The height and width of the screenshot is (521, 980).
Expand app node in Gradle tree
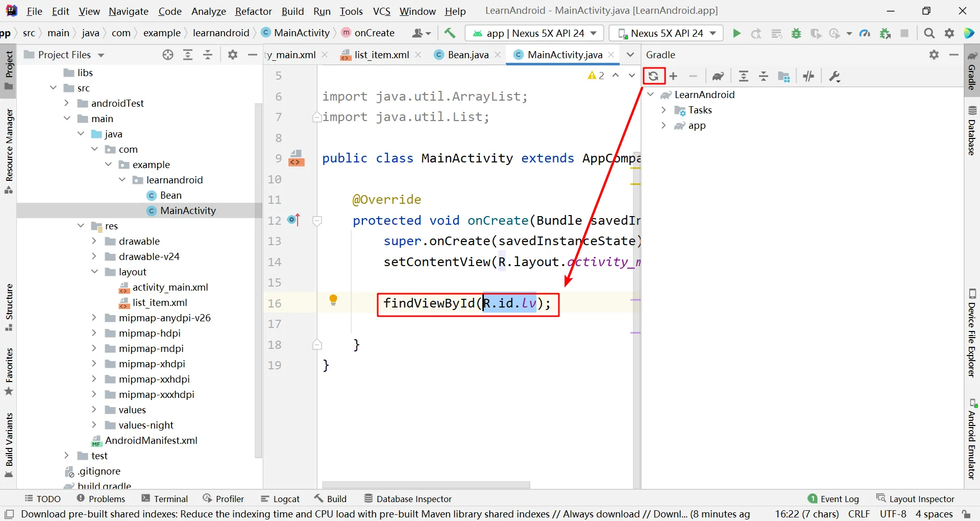pos(664,126)
